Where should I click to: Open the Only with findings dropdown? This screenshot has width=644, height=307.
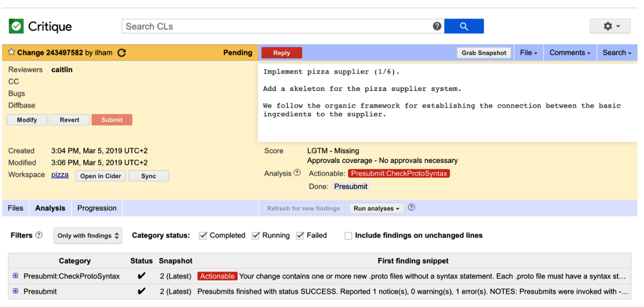coord(88,235)
